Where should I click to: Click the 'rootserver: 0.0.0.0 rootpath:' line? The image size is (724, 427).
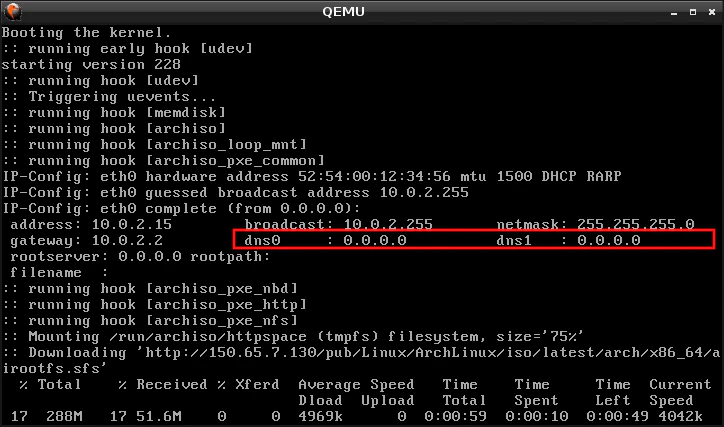[x=140, y=257]
